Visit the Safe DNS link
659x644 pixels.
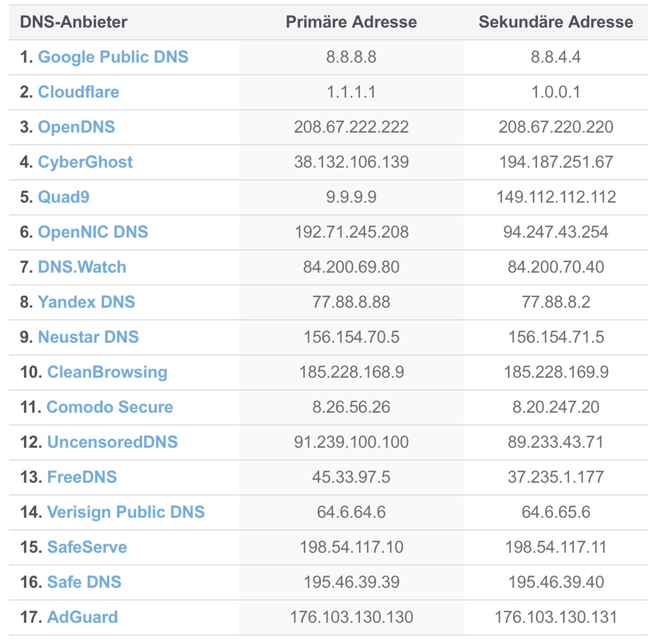(x=84, y=582)
